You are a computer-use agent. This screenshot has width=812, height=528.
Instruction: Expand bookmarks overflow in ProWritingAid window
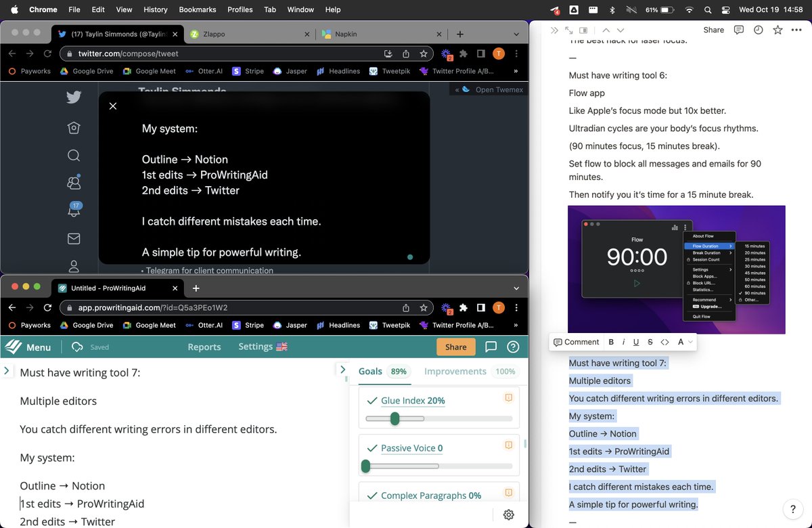pos(516,325)
